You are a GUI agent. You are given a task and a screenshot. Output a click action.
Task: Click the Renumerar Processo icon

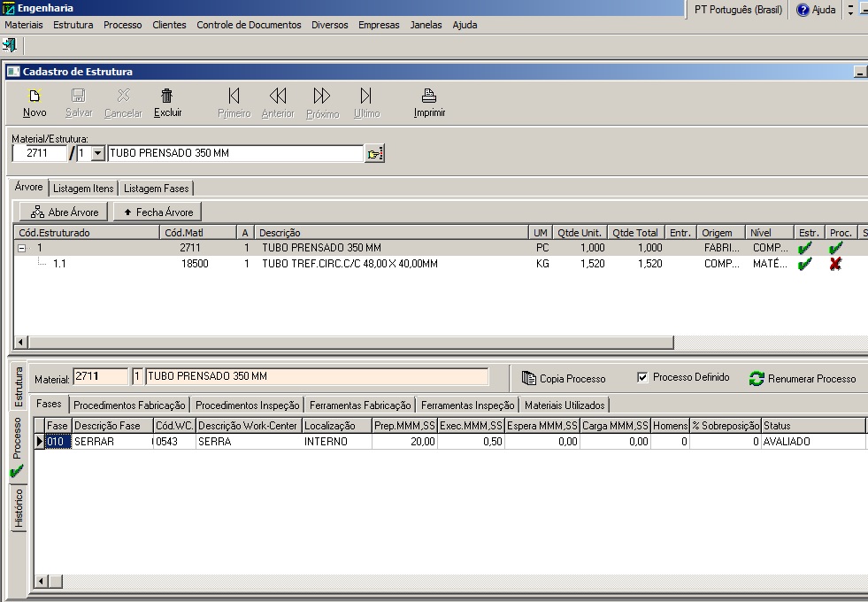757,378
